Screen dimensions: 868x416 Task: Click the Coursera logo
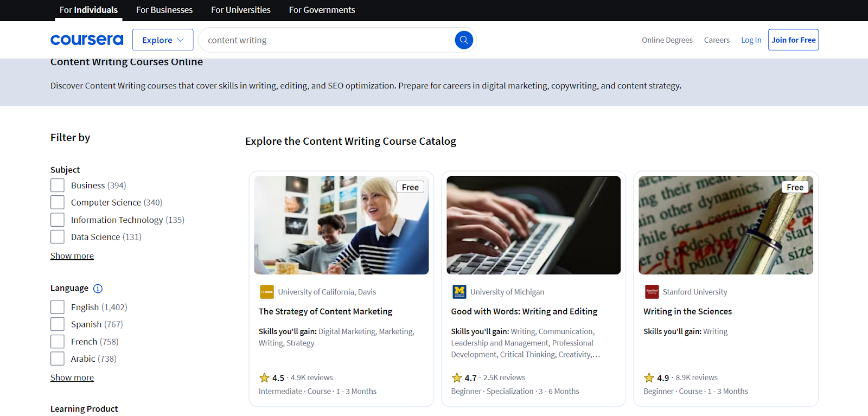click(87, 40)
